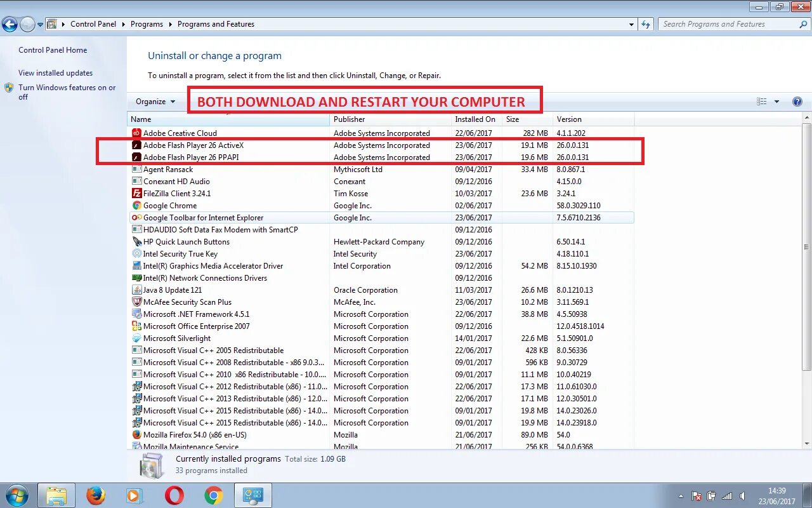
Task: Click the taskbar clock showing 14:39
Action: click(x=776, y=496)
